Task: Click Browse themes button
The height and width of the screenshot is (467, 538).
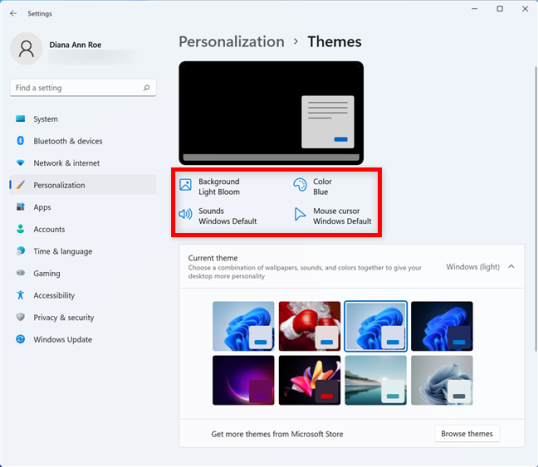Action: 467,434
